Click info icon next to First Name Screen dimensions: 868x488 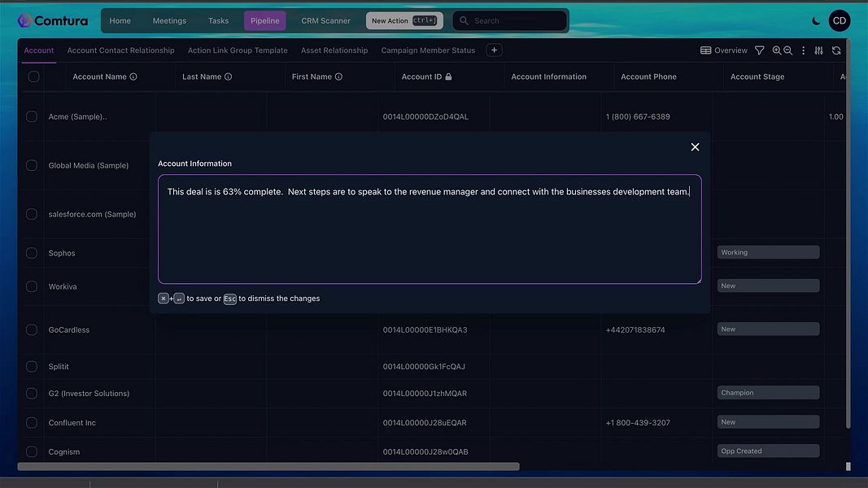click(x=338, y=77)
